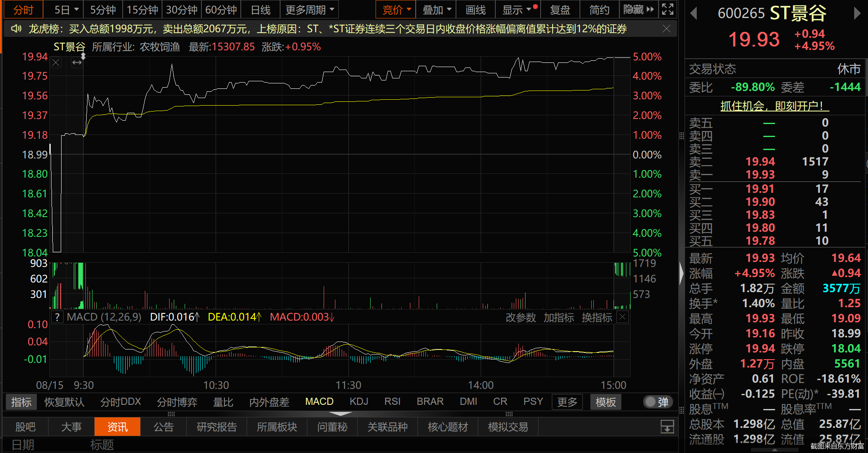Close the chart crosshair box icon
Image resolution: width=868 pixels, height=453 pixels.
[56, 63]
